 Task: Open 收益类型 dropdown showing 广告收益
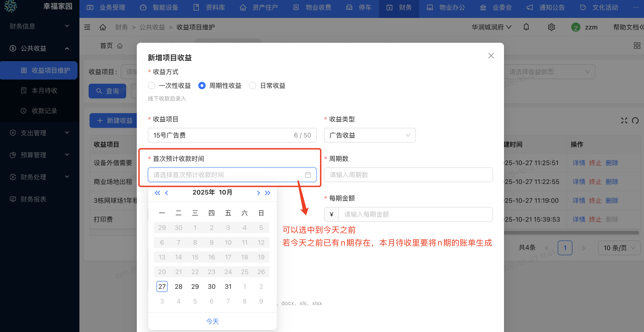[x=370, y=135]
